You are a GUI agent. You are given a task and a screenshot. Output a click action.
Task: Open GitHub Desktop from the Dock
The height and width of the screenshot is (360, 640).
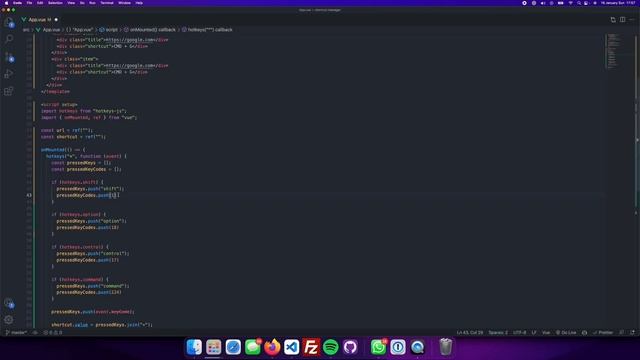click(350, 347)
